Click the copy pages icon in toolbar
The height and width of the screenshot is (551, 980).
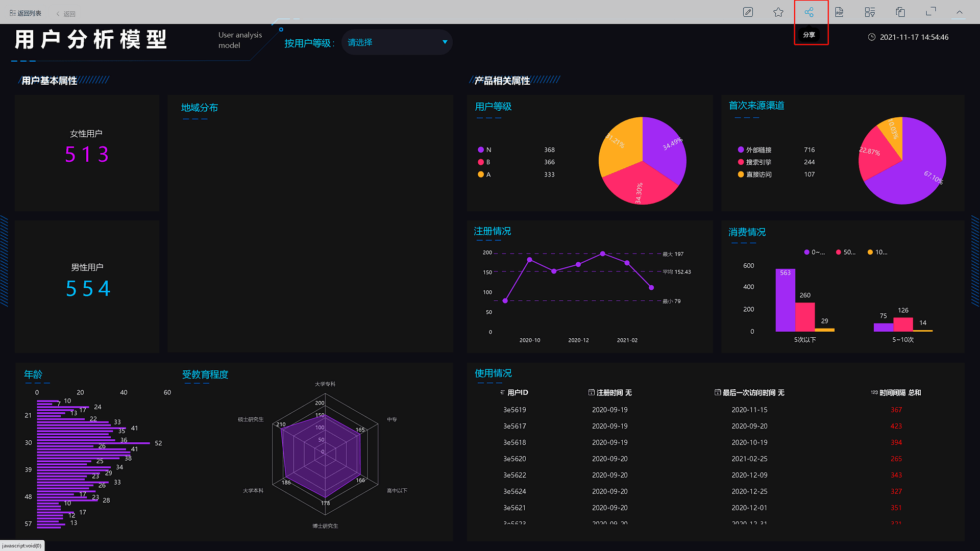900,12
